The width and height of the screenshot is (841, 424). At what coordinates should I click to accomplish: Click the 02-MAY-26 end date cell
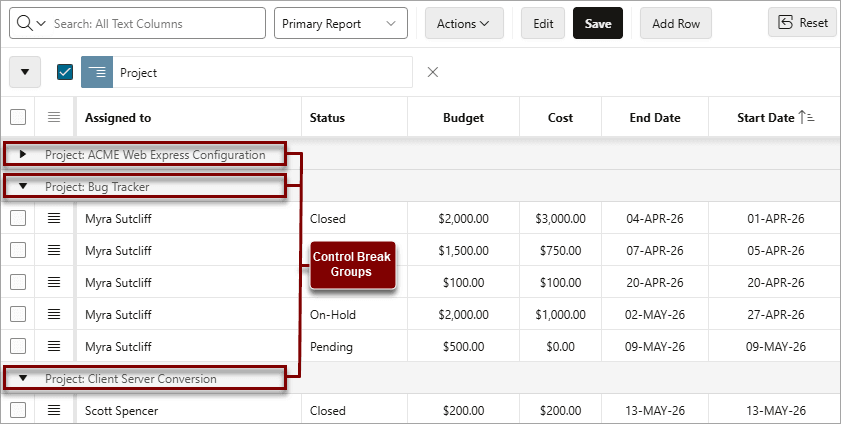tap(655, 315)
